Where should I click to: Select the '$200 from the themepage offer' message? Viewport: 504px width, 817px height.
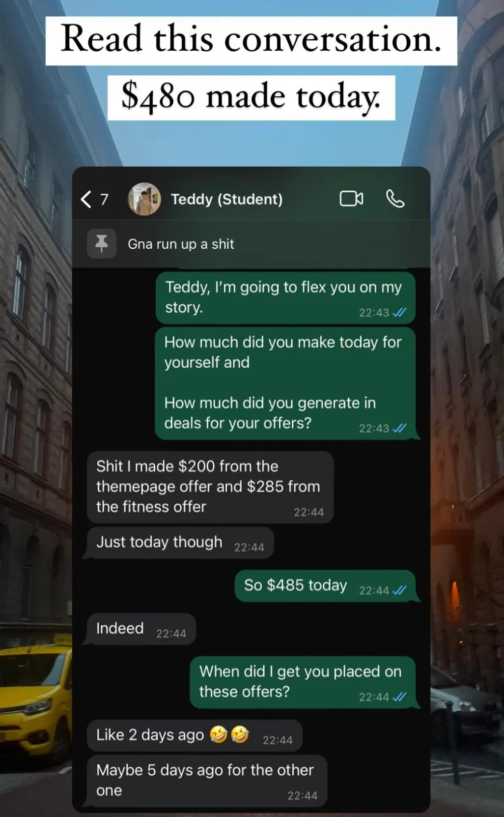coord(210,487)
